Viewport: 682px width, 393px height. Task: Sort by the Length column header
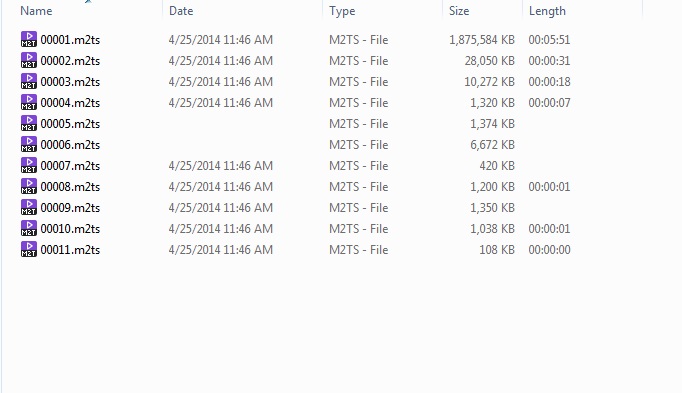tap(547, 11)
